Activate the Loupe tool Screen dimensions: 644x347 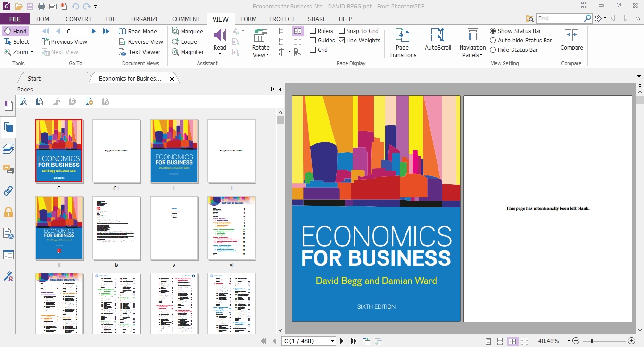[184, 41]
